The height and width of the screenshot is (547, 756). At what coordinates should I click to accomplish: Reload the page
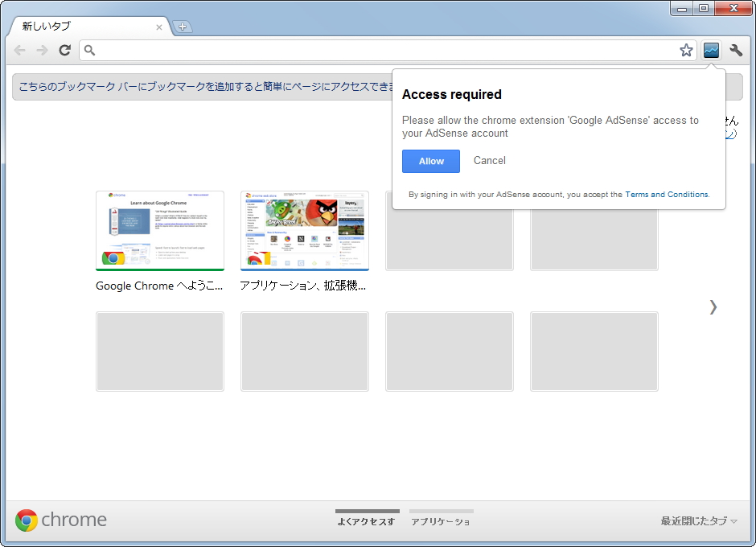point(64,50)
